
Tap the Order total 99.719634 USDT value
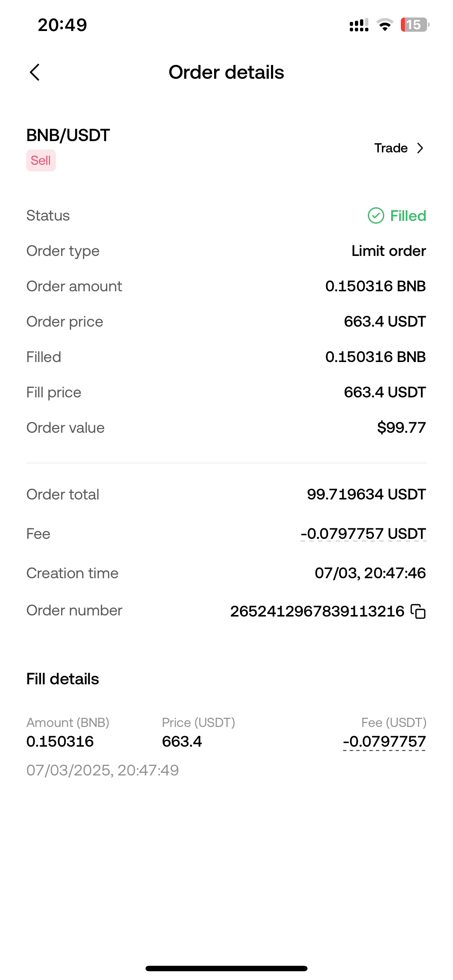point(366,494)
